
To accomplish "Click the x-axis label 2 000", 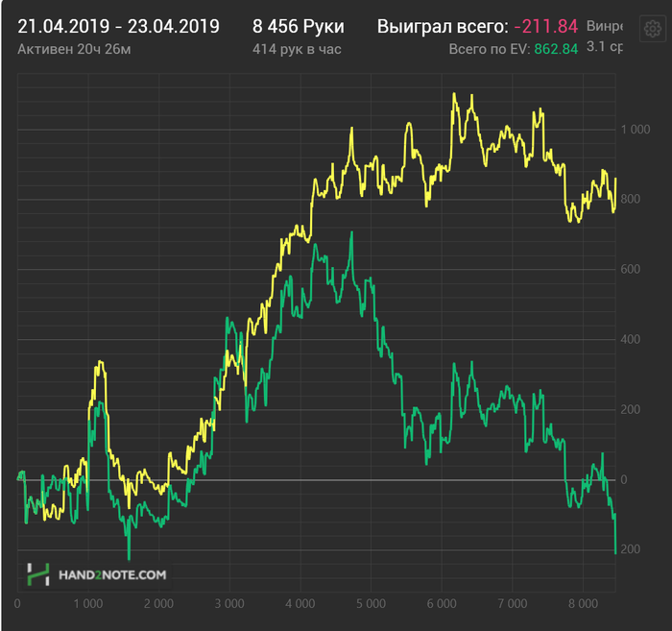I will [x=158, y=603].
